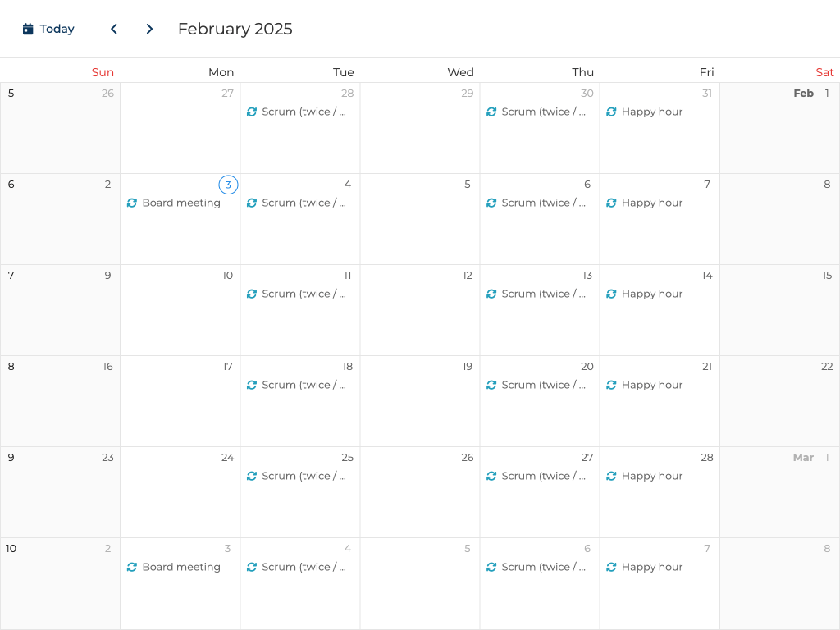
Task: Click week number 8 row label
Action: [11, 367]
